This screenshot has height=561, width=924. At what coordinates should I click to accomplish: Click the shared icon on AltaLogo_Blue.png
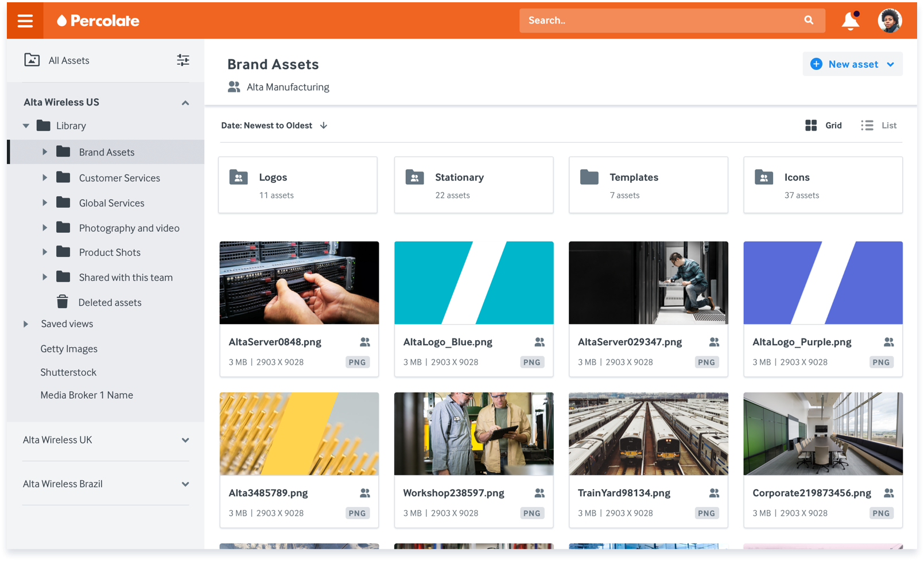click(539, 342)
